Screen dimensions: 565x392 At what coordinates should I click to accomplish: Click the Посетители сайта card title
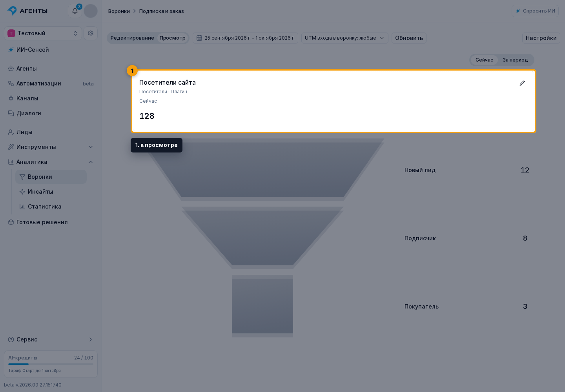click(168, 82)
